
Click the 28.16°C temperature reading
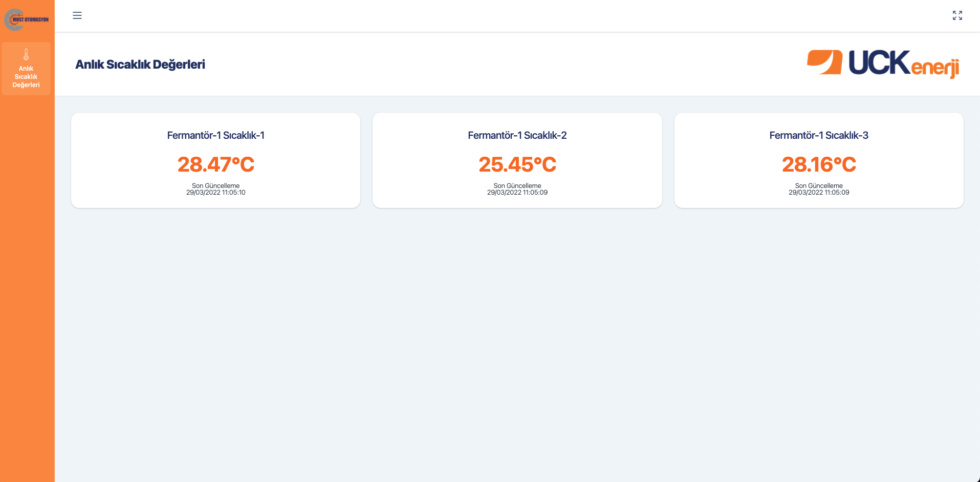[818, 164]
